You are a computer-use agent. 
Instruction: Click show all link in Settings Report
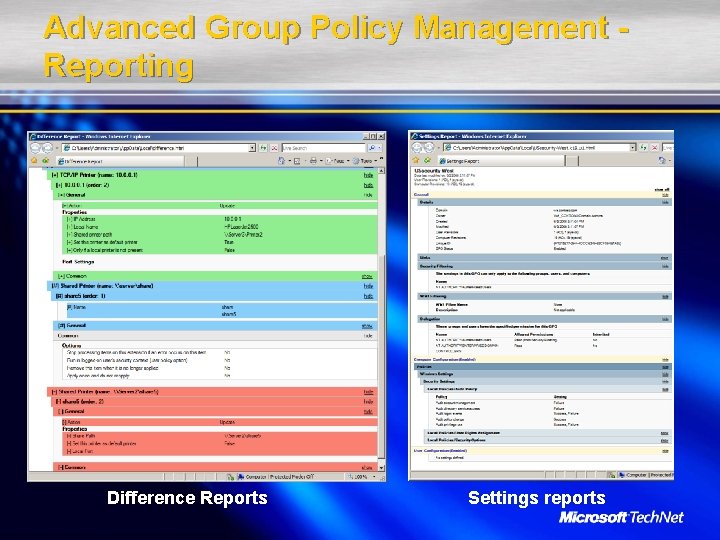coord(662,189)
